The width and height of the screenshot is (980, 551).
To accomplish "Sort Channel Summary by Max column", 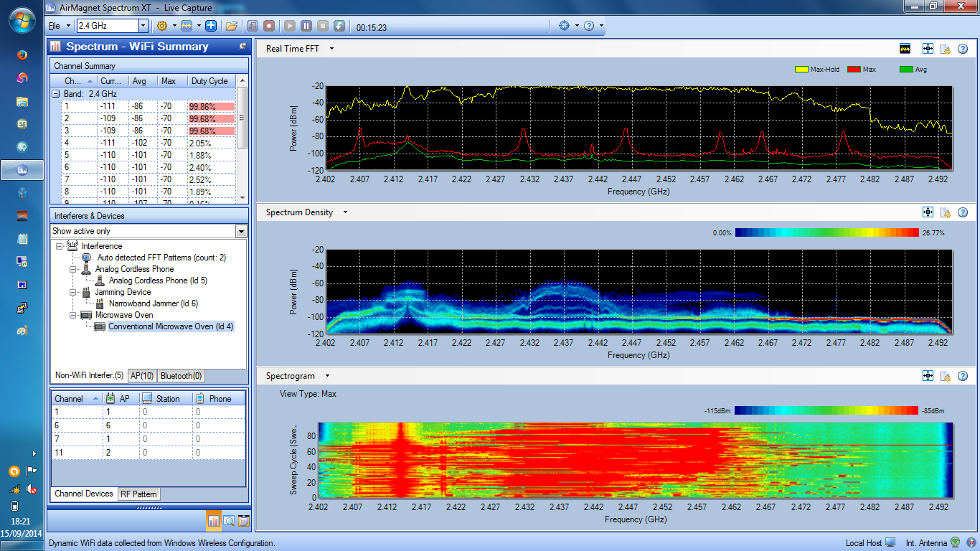I will point(173,81).
